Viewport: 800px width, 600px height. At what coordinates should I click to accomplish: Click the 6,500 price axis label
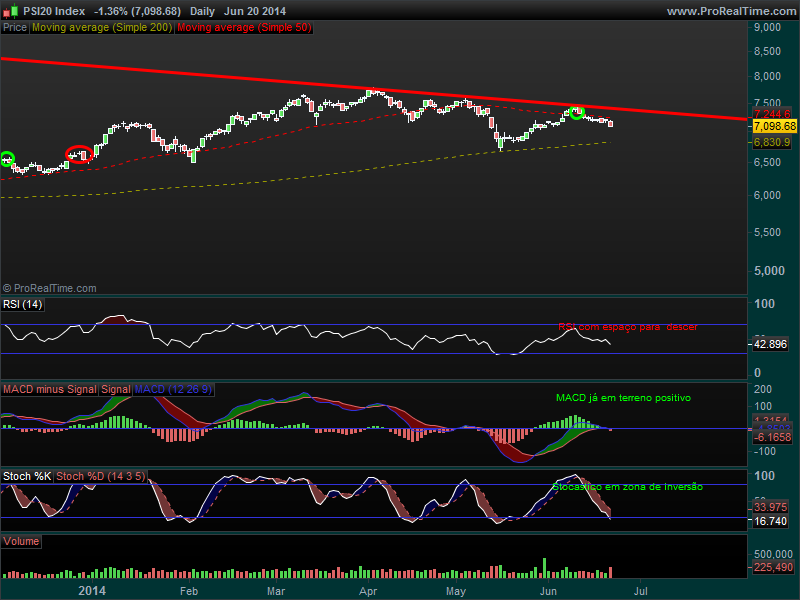pos(767,162)
